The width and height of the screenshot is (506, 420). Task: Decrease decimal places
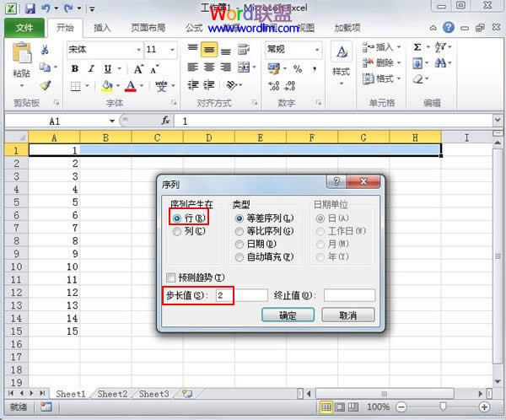pos(290,85)
